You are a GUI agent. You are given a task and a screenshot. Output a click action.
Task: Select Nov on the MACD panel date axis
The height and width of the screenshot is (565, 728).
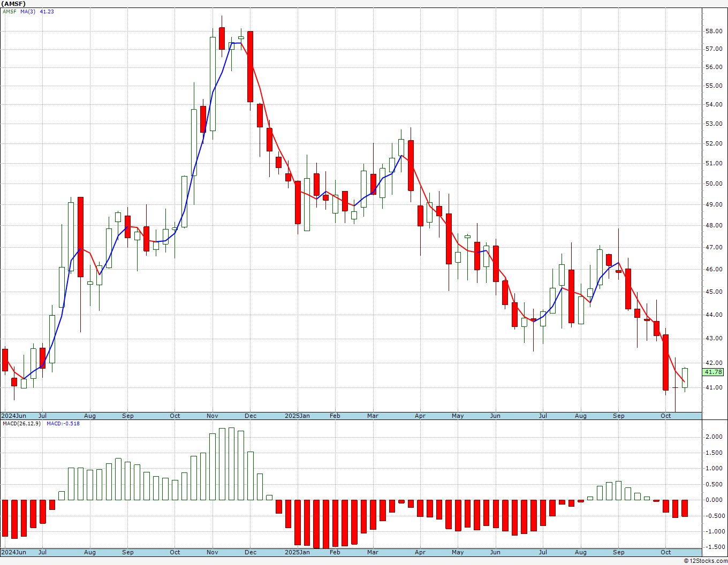click(x=213, y=552)
